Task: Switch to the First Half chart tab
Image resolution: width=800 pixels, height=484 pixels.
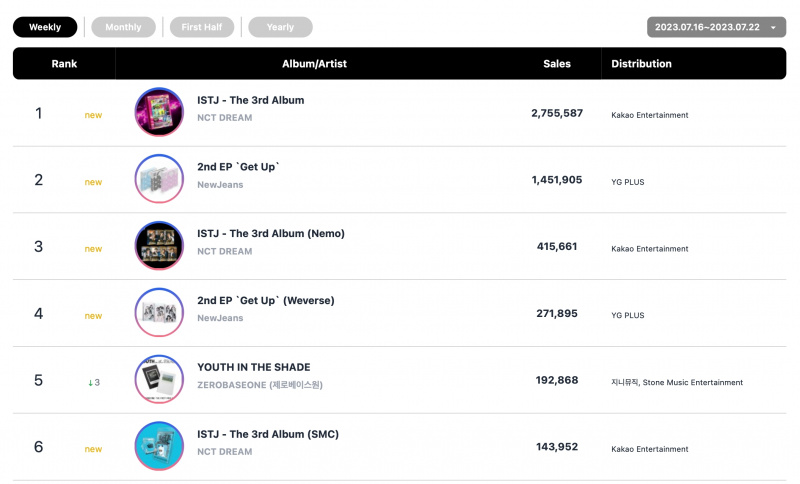Action: pyautogui.click(x=202, y=27)
